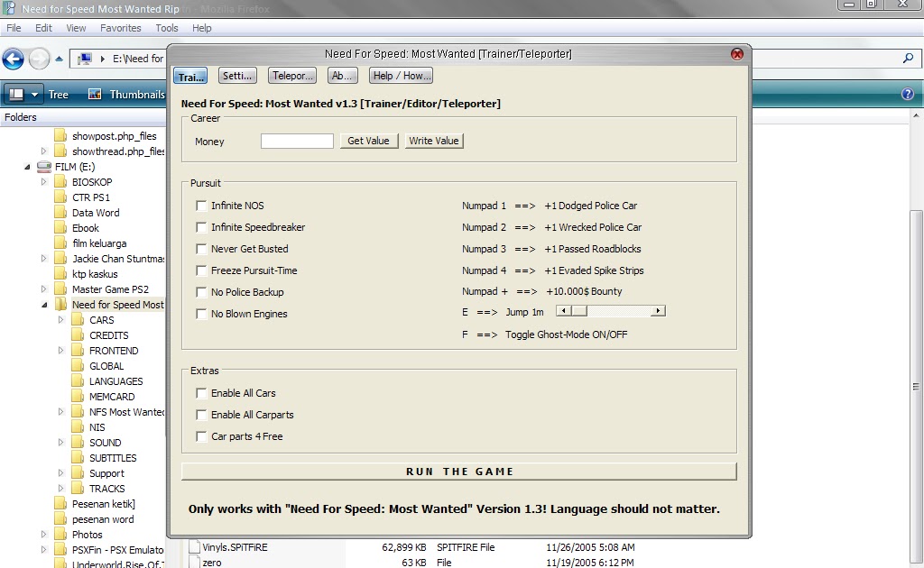Enable No Police Backup option
The width and height of the screenshot is (924, 568).
tap(201, 292)
